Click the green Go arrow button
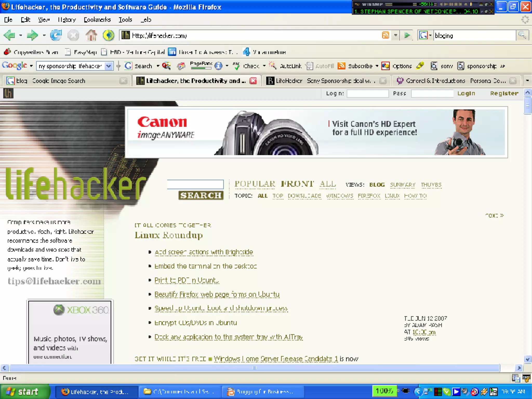532x399 pixels. 407,35
